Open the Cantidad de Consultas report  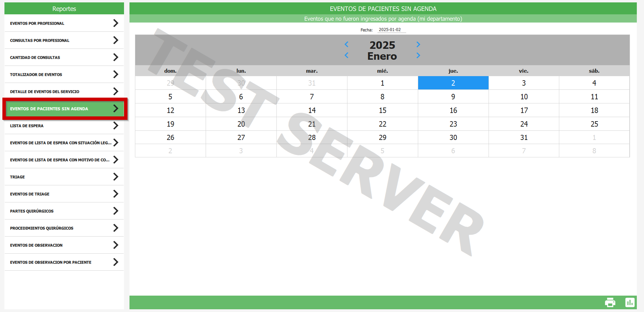(35, 57)
